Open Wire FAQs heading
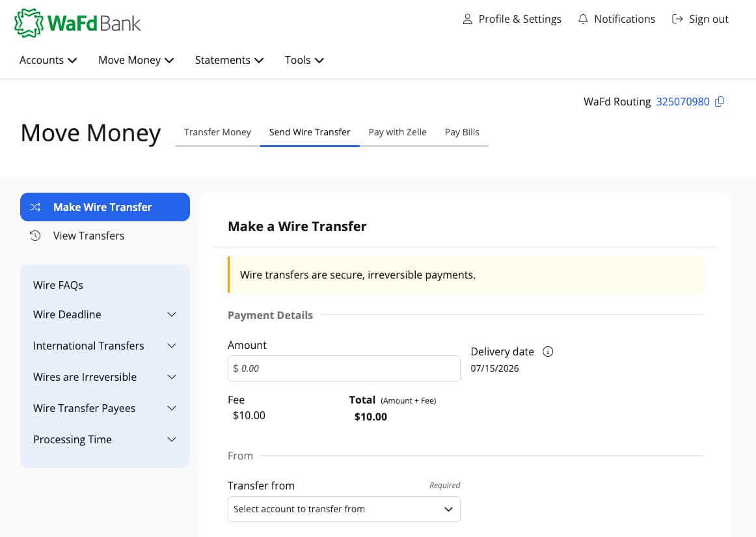Viewport: 756px width, 537px height. [x=59, y=285]
